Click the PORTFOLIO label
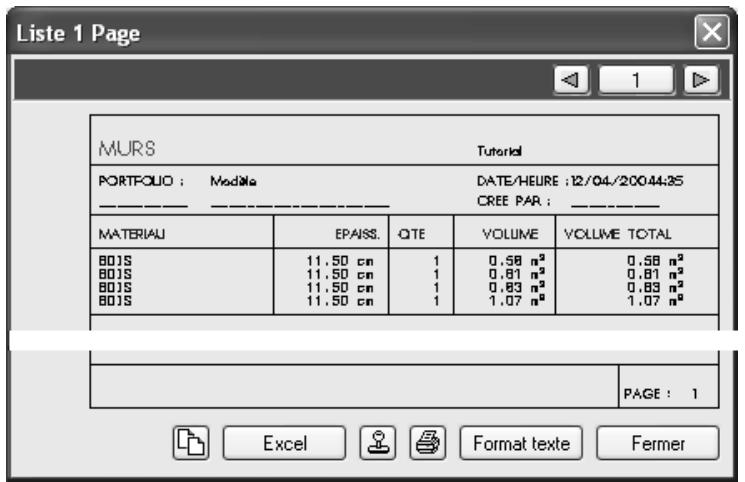745x482 pixels. (x=141, y=181)
